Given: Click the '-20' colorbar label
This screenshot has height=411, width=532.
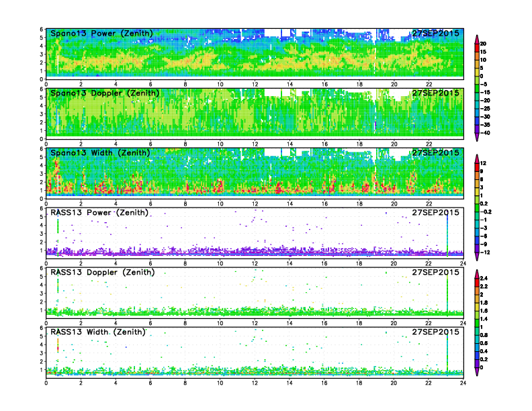Looking at the screenshot, I should pyautogui.click(x=485, y=101).
